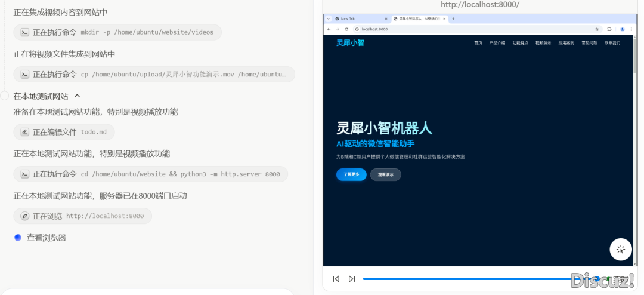This screenshot has width=644, height=295.
Task: Collapse the 在本地测试网站 section
Action: pos(77,96)
